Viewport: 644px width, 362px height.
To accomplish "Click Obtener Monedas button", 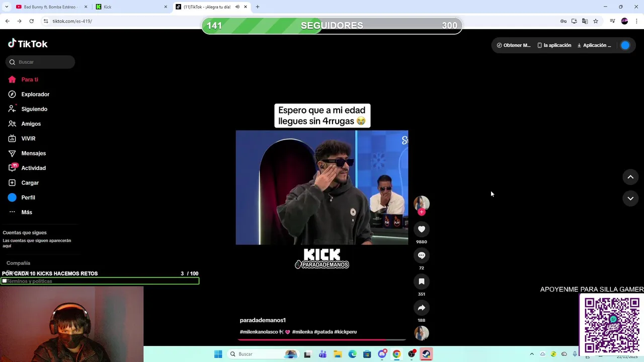I will pos(514,45).
